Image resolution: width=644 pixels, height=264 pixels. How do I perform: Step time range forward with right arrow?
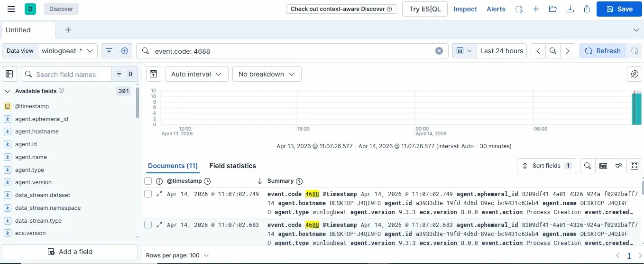coord(568,51)
